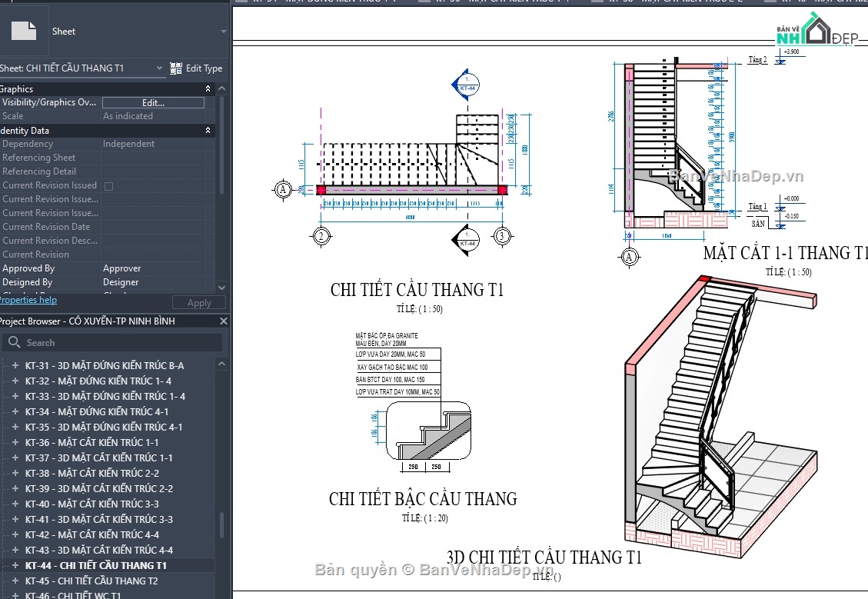The image size is (868, 599).
Task: Select grid bubble 2 on the plan
Action: coord(321,236)
